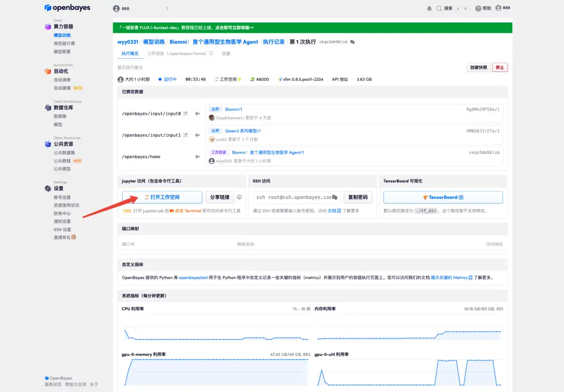Unbind the input0 data binding icon
The height and width of the screenshot is (392, 564).
coord(185,114)
